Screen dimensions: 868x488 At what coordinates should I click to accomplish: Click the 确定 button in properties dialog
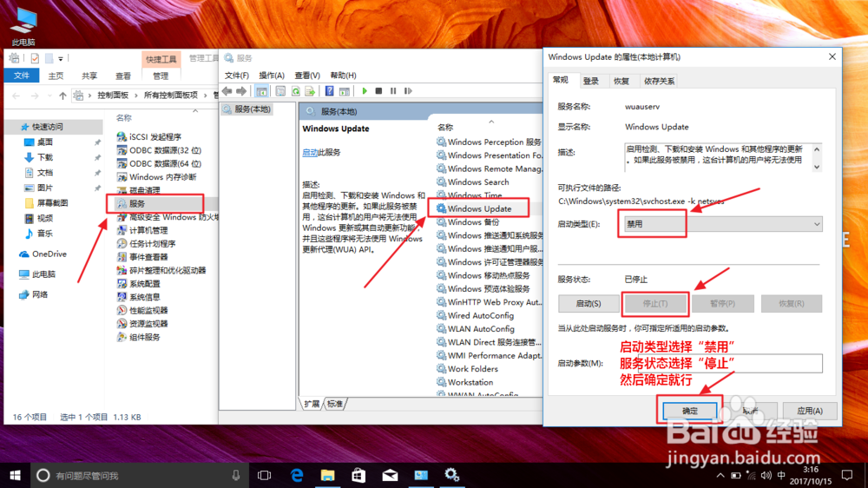690,411
